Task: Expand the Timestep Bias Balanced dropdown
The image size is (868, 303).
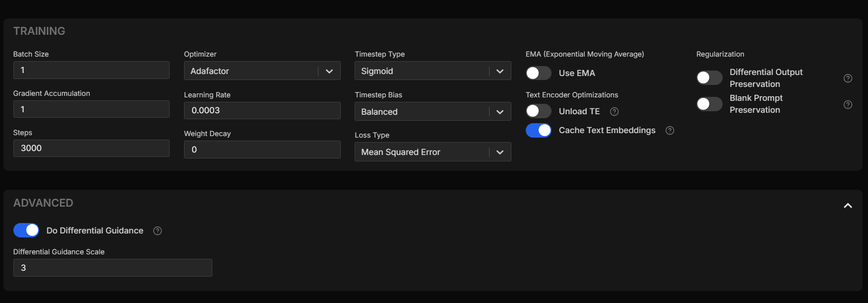Action: click(433, 112)
